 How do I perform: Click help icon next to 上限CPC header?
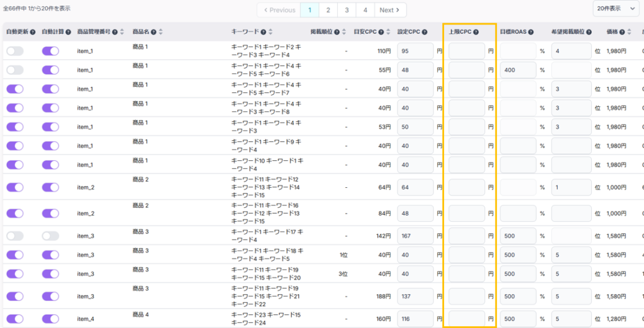tap(476, 32)
